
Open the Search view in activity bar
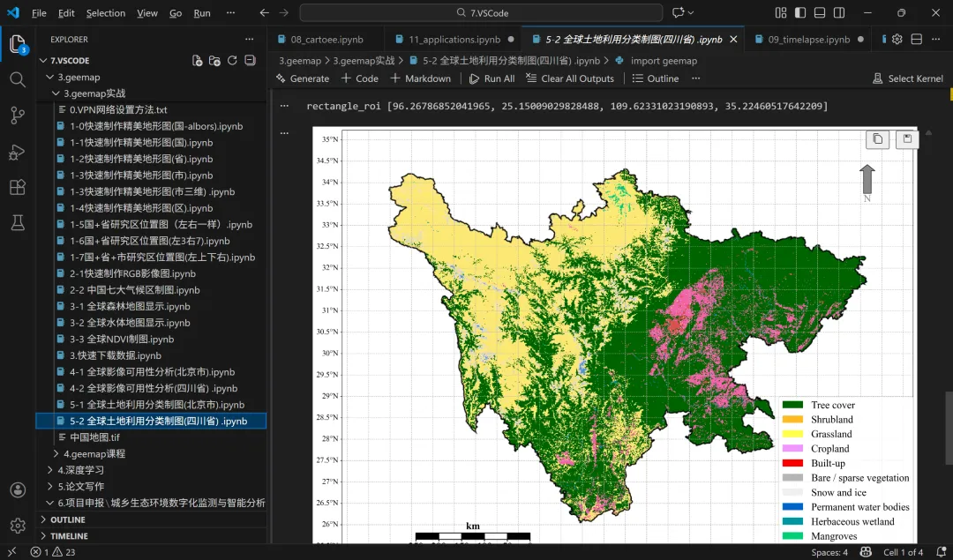coord(18,79)
